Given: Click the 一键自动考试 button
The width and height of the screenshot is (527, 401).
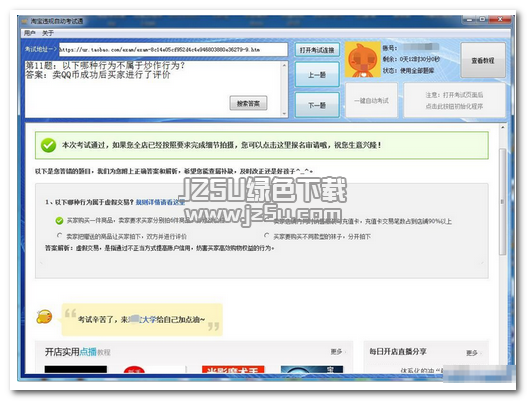Looking at the screenshot, I should tap(371, 100).
